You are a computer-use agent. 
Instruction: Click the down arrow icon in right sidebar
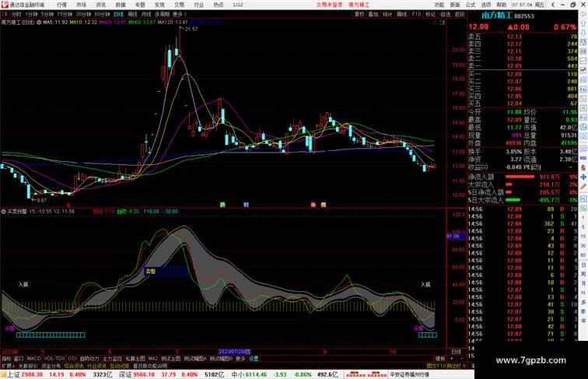click(583, 33)
